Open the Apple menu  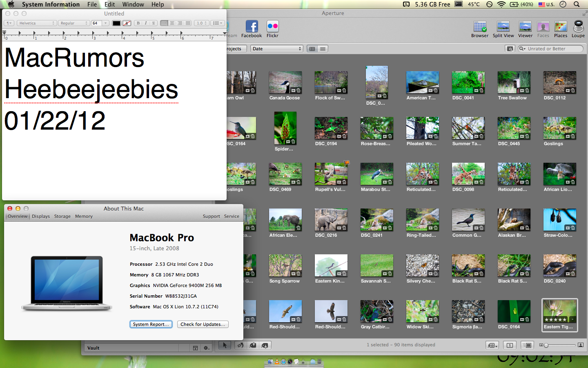[11, 4]
